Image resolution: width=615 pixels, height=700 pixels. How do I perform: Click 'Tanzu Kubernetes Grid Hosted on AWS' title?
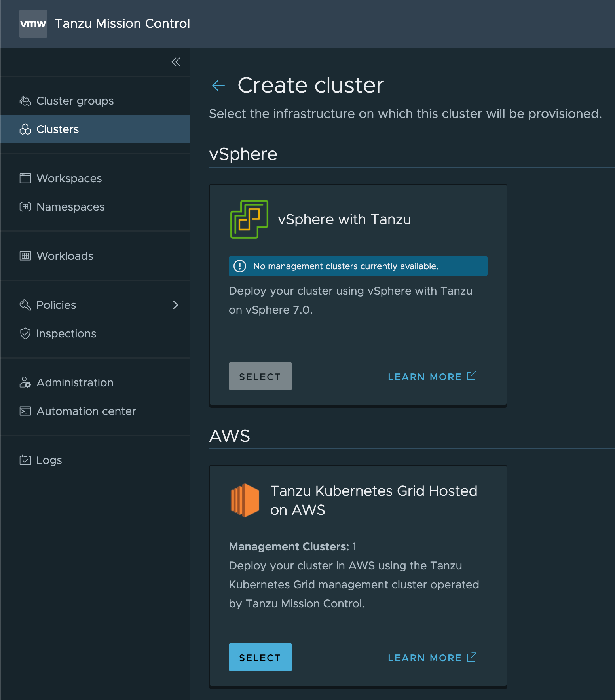coord(374,500)
